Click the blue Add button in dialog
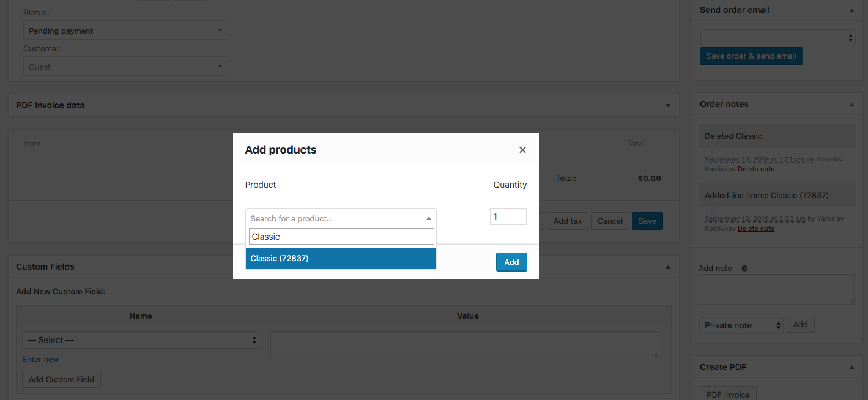868x400 pixels. [511, 262]
